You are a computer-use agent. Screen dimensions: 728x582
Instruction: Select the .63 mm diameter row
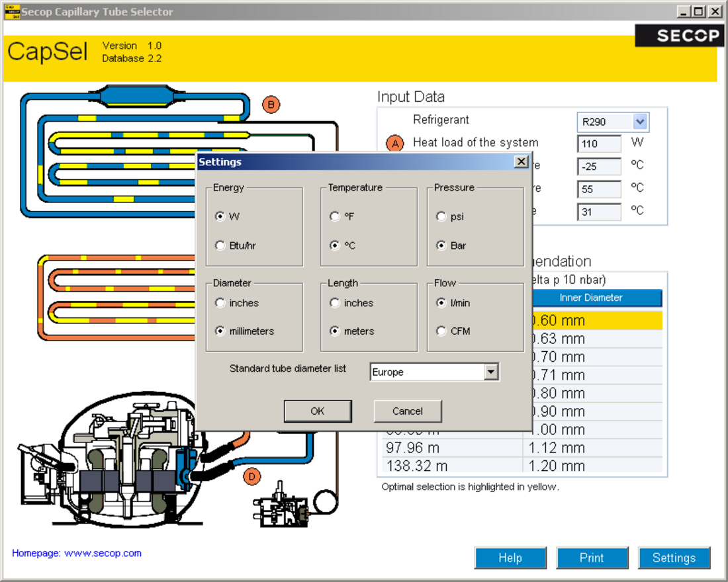(596, 339)
